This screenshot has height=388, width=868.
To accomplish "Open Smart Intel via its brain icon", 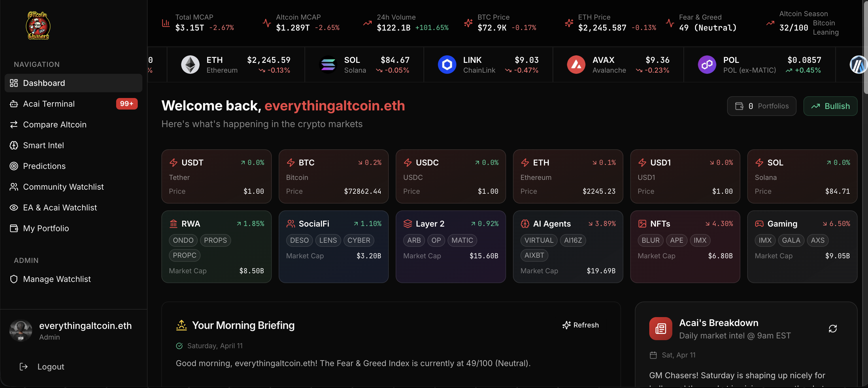I will click(14, 145).
